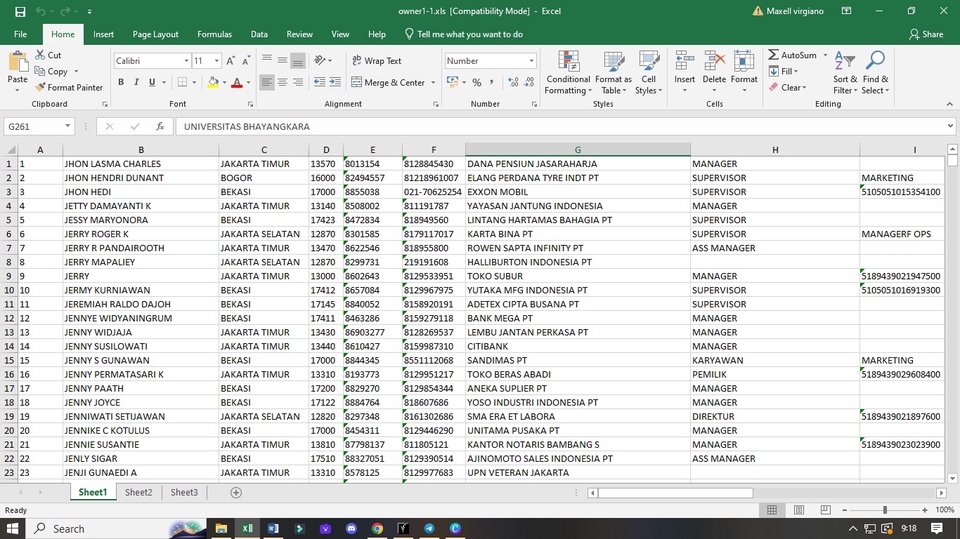
Task: Click the Sort & Filter icon
Action: tap(845, 61)
